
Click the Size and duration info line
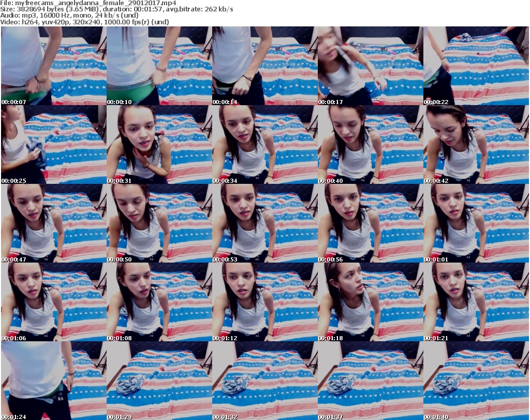coord(117,9)
